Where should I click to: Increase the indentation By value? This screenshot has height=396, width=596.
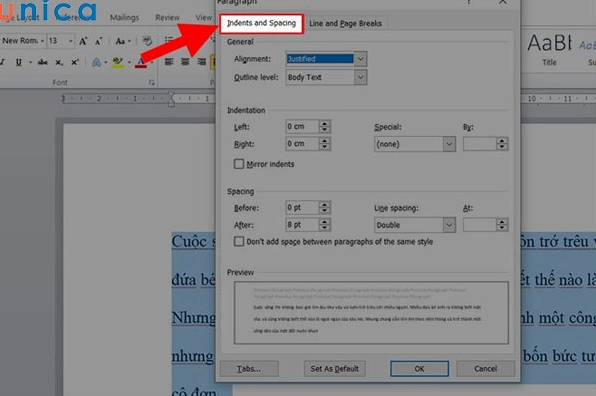(x=502, y=141)
